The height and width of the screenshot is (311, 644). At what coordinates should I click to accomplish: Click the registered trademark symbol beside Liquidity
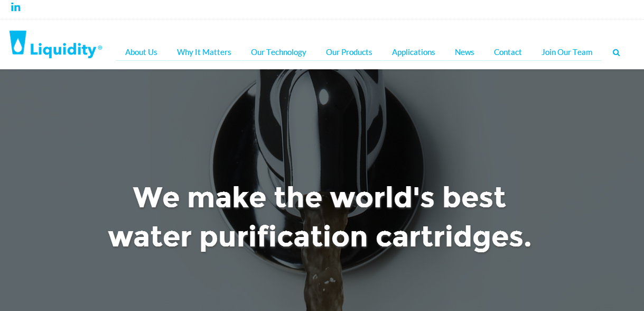click(x=100, y=47)
